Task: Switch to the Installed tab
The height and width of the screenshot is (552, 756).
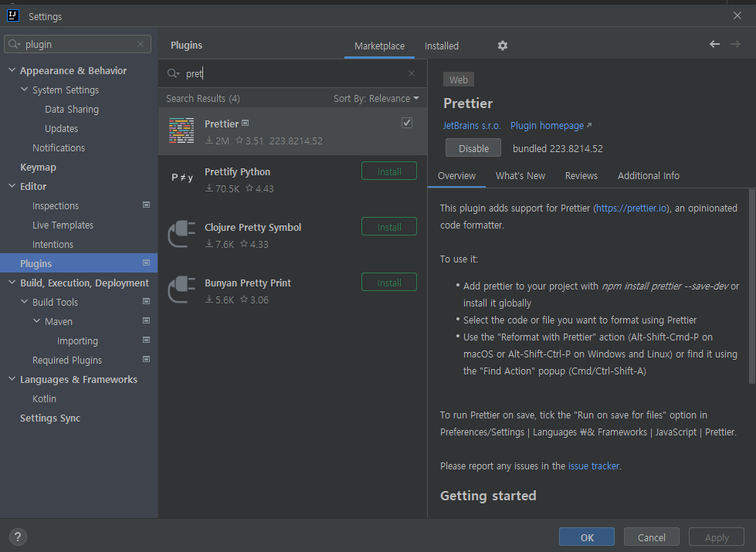Action: 442,46
